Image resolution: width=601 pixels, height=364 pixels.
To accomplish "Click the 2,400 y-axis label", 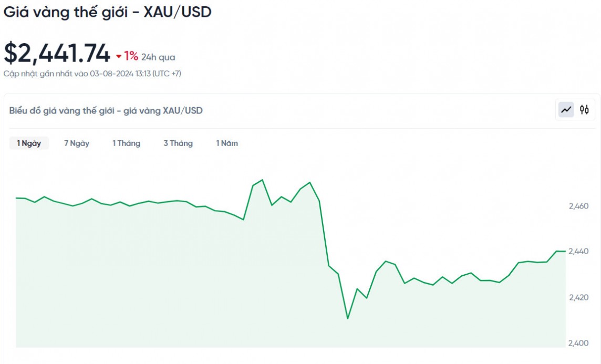I will pyautogui.click(x=578, y=343).
